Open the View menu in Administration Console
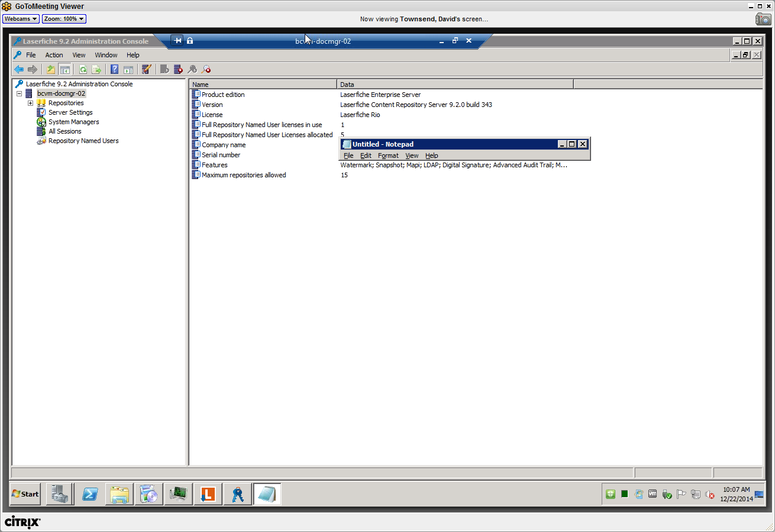This screenshot has height=532, width=775. point(79,55)
